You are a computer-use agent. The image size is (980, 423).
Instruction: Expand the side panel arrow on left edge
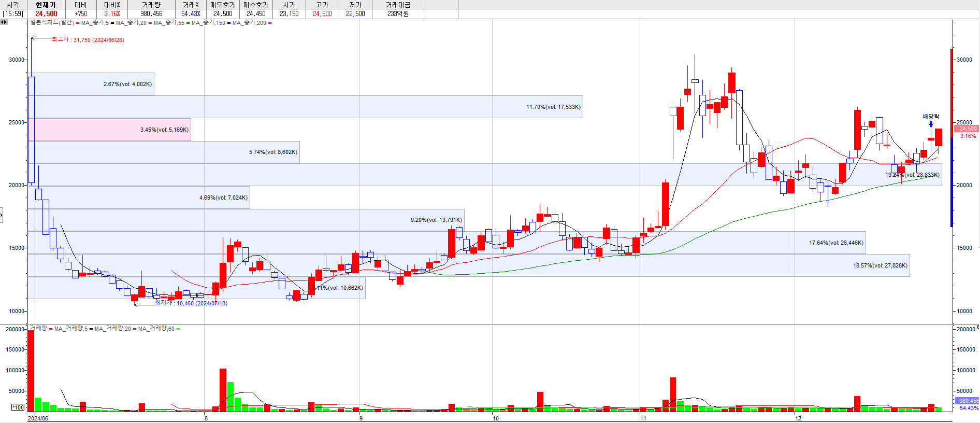tap(2, 215)
